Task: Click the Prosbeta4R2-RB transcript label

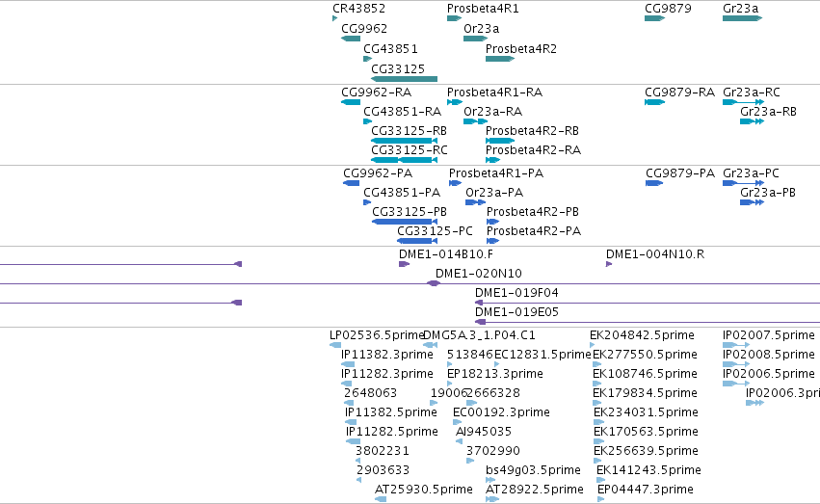Action: 532,131
